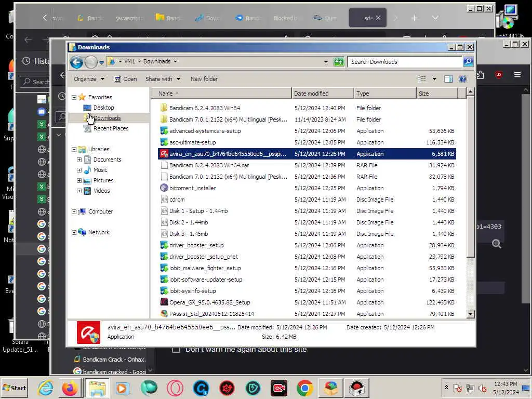Open the address bar history dropdown
Image resolution: width=532 pixels, height=399 pixels.
point(326,62)
